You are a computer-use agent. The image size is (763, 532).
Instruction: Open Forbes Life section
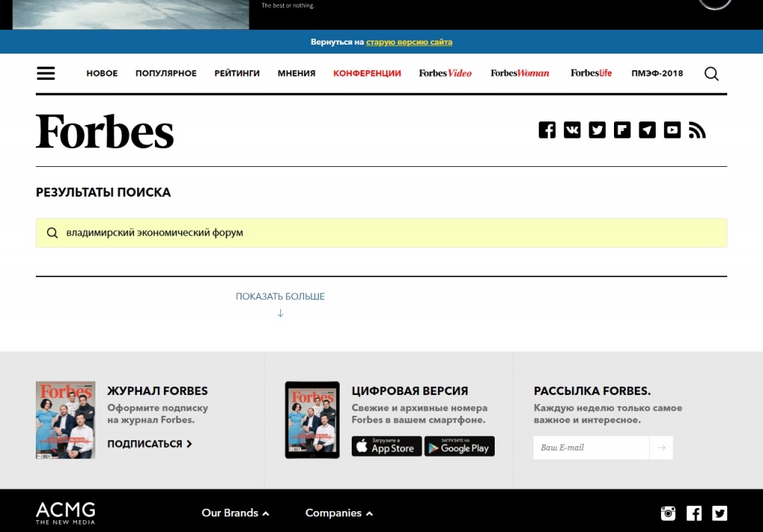(591, 73)
